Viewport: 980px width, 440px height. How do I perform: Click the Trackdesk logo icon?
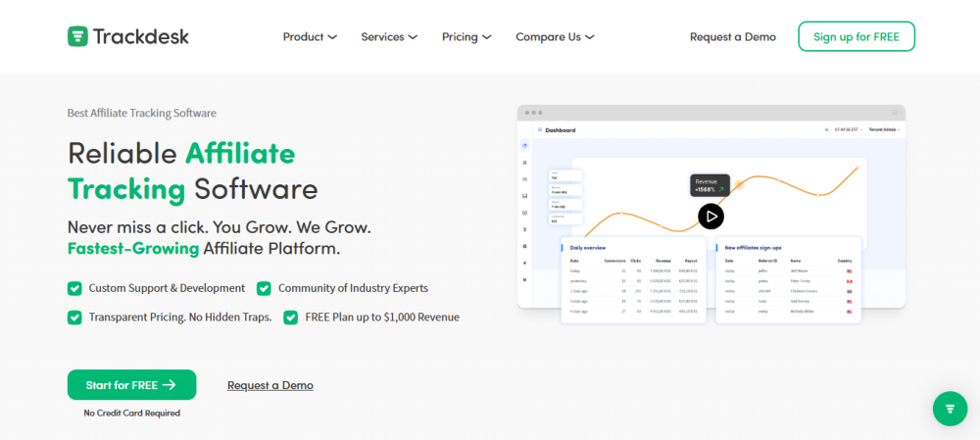pyautogui.click(x=78, y=36)
